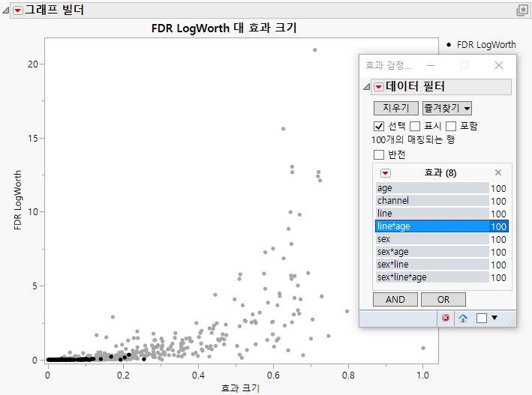Click the AND button
Image resolution: width=532 pixels, height=395 pixels.
coord(395,299)
